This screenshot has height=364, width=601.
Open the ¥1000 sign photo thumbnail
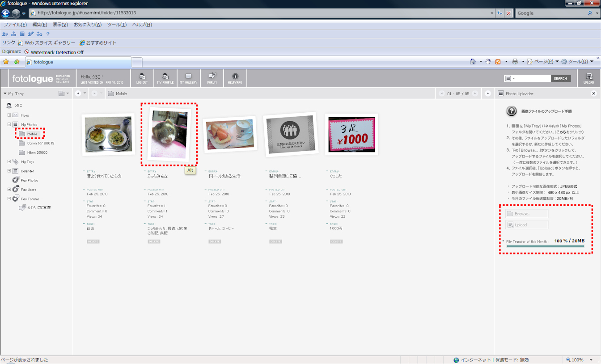click(351, 135)
